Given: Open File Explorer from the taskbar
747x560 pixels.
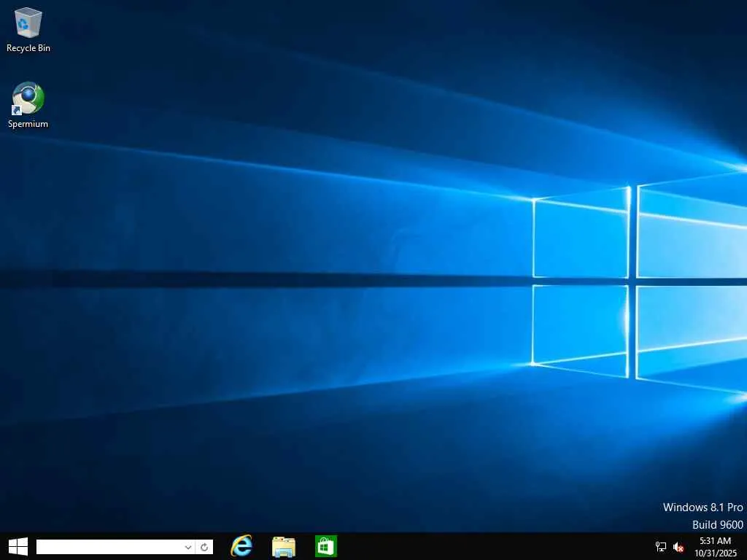Looking at the screenshot, I should pyautogui.click(x=284, y=547).
